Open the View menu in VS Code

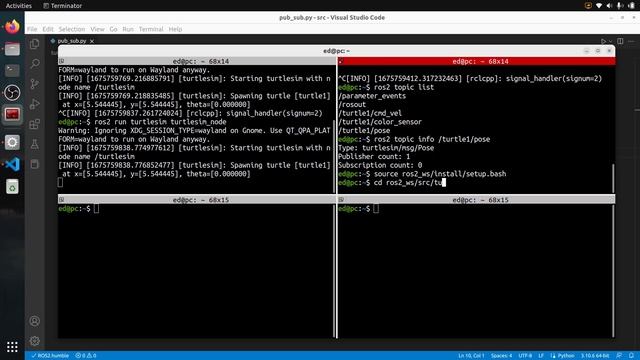97,29
